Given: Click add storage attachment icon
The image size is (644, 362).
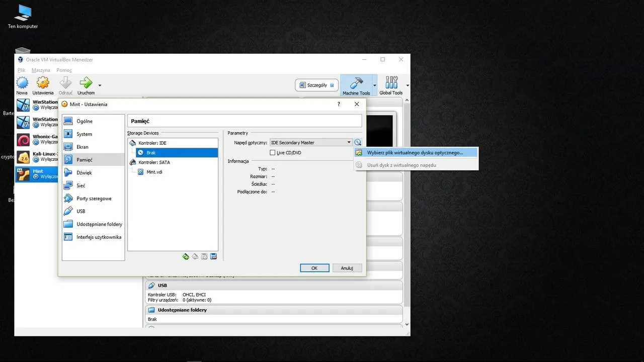Looking at the screenshot, I should tap(204, 256).
